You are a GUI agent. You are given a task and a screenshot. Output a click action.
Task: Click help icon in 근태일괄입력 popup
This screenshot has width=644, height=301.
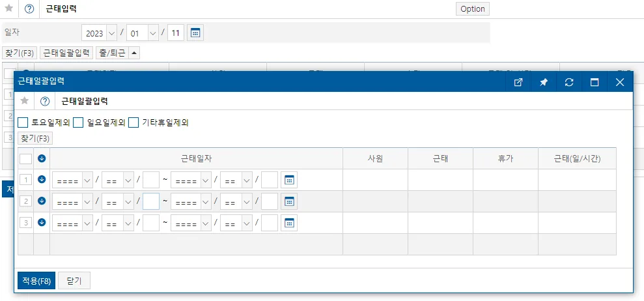45,101
